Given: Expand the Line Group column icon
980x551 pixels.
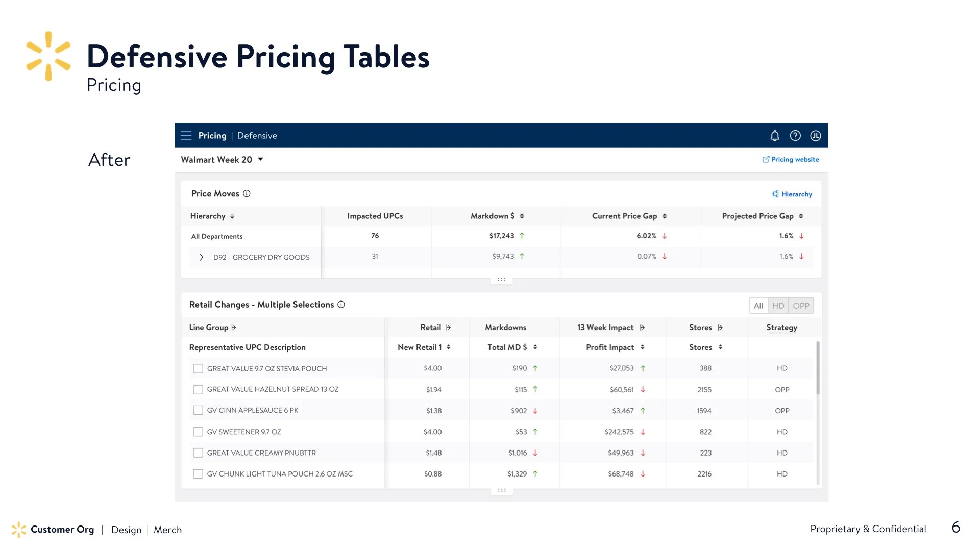Looking at the screenshot, I should click(x=234, y=328).
